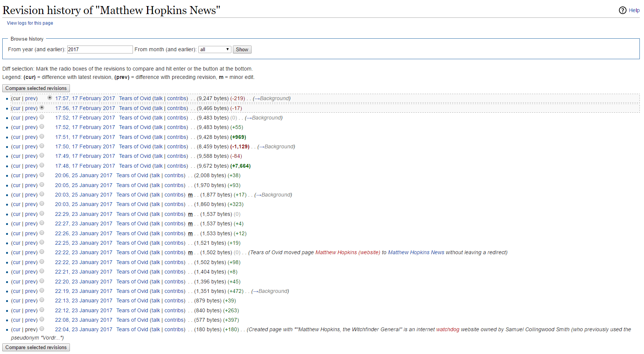Open the red 'Matthew Hopkins (website)' link
Image resolution: width=644 pixels, height=354 pixels.
(348, 252)
